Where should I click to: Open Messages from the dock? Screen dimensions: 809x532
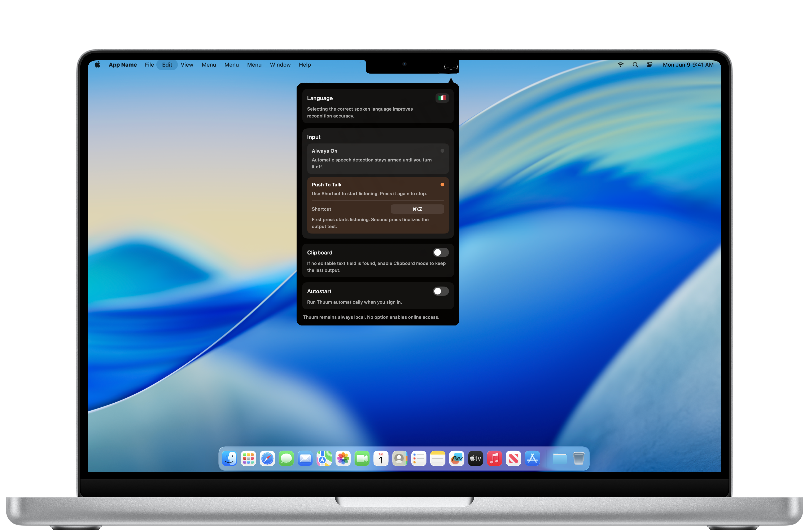click(x=286, y=459)
